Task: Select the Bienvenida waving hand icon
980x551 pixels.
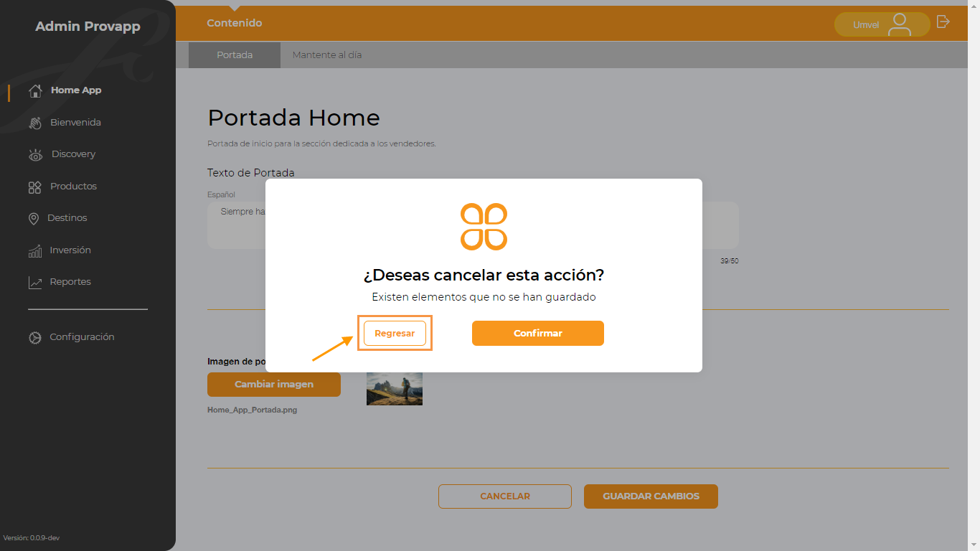Action: coord(35,123)
